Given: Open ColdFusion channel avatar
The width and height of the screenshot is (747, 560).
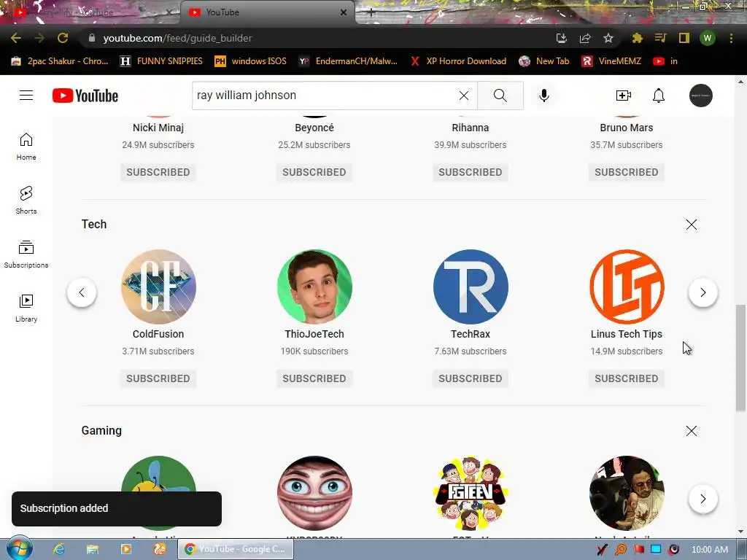Looking at the screenshot, I should click(x=158, y=287).
